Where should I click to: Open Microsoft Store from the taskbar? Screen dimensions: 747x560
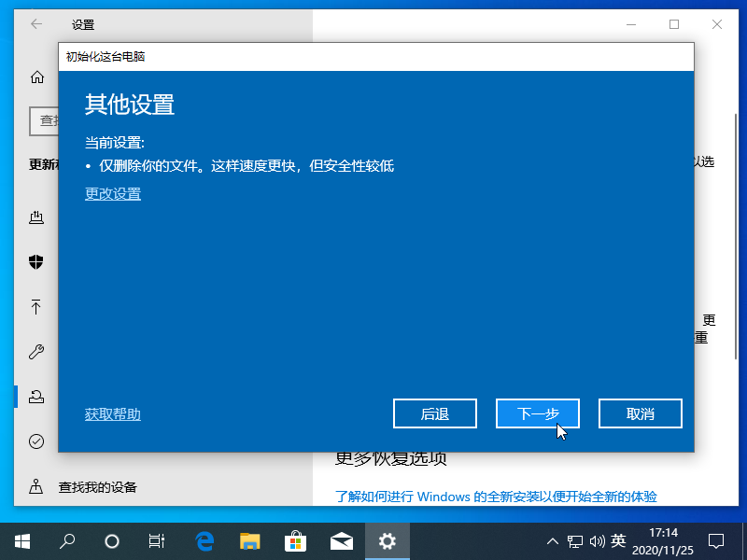point(296,540)
